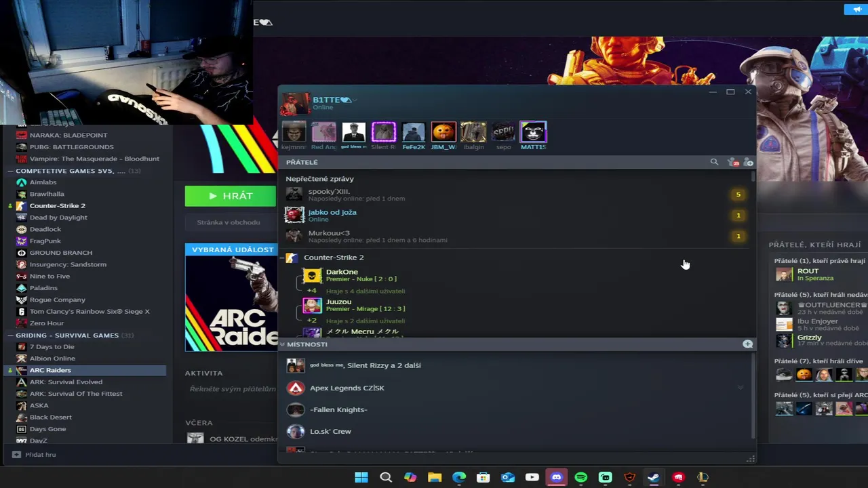Image resolution: width=868 pixels, height=488 pixels.
Task: Expand Apex Legends CZ|SK group channels chevron
Action: point(740,388)
